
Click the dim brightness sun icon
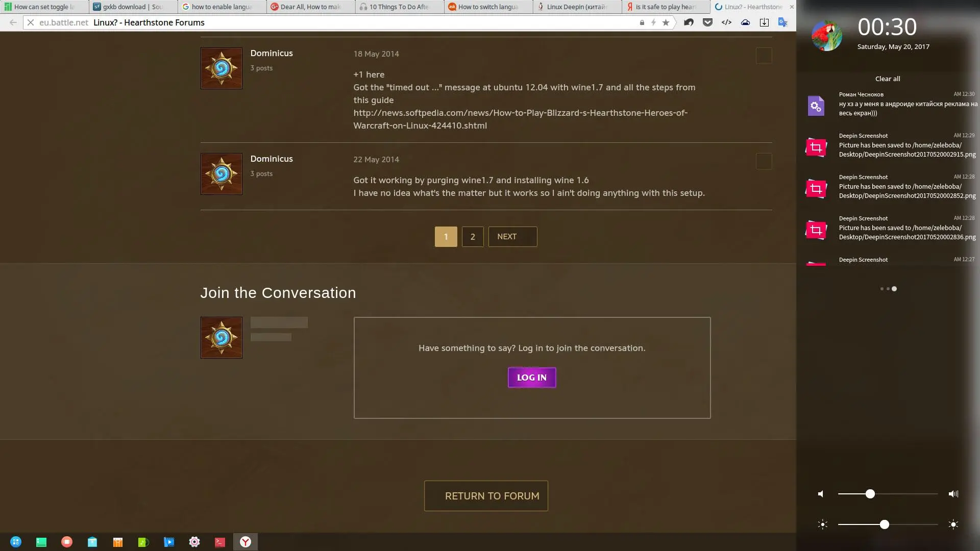click(x=822, y=524)
